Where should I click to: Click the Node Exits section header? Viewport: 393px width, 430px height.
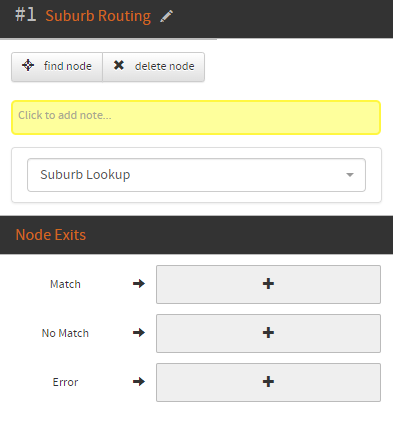pyautogui.click(x=51, y=235)
